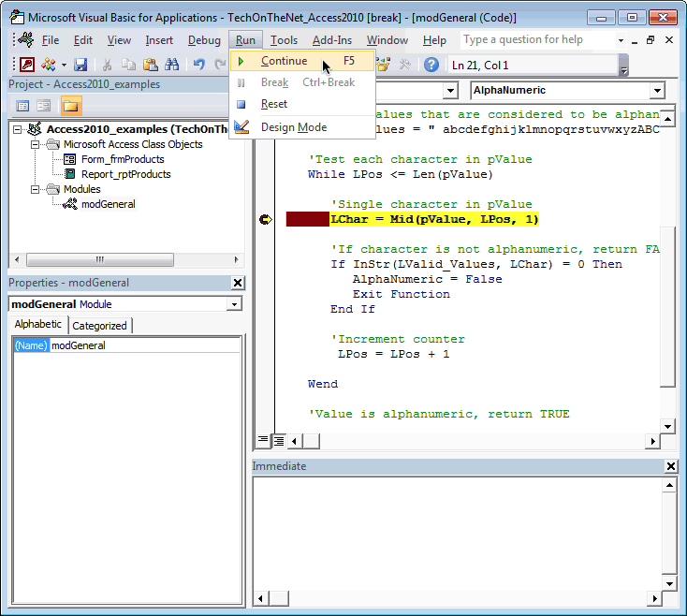Switch to the Categorized properties tab
Image resolution: width=687 pixels, height=616 pixels.
pos(99,326)
